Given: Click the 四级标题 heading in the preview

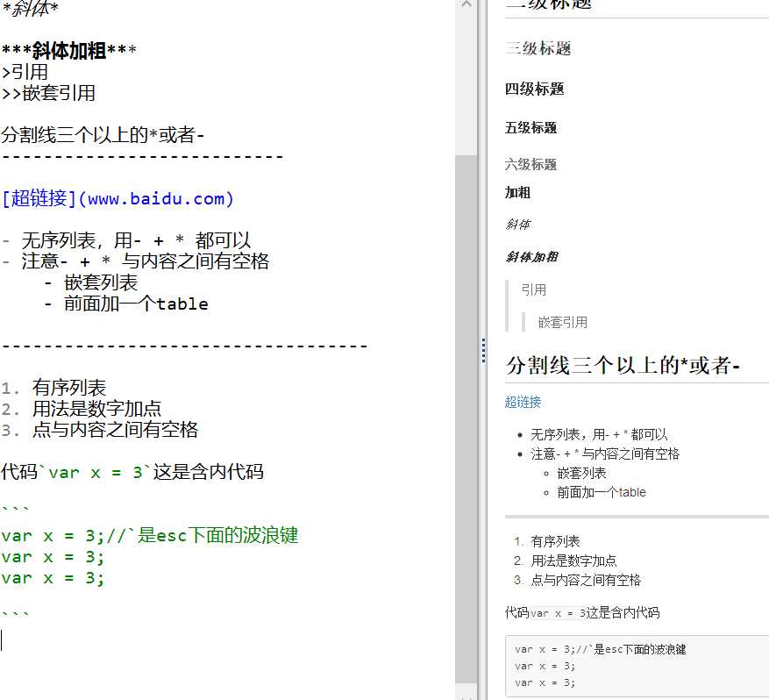Looking at the screenshot, I should pos(535,89).
